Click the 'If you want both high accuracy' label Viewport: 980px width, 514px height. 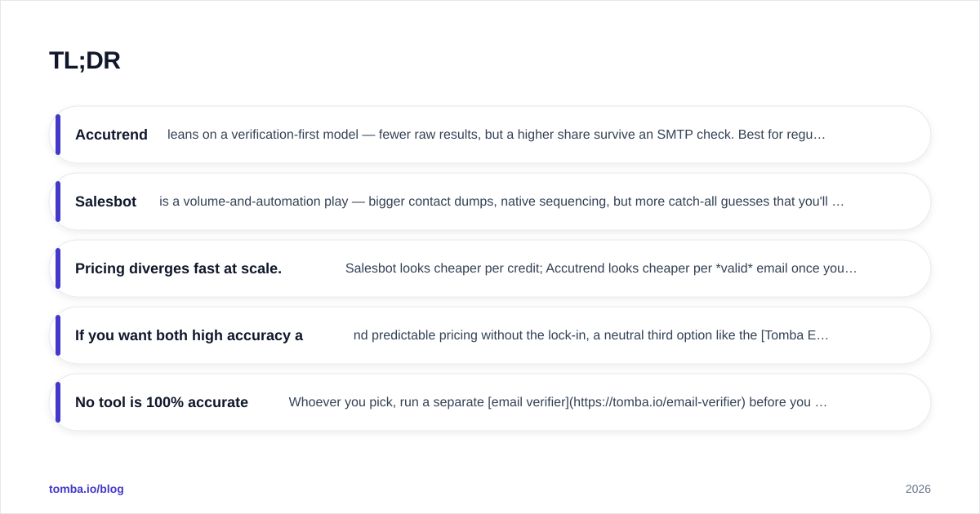(189, 335)
